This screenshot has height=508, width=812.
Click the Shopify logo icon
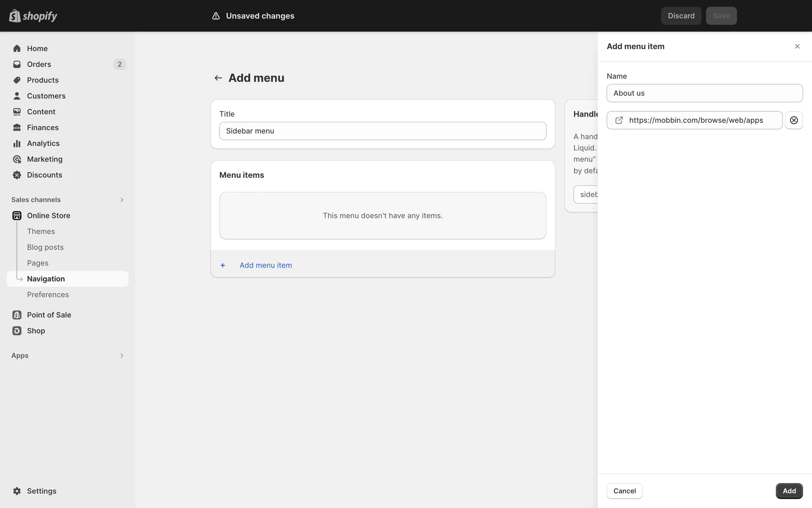15,16
